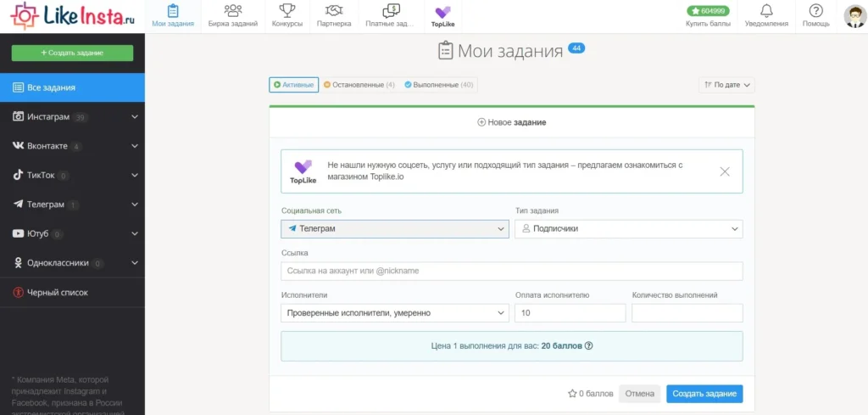The image size is (868, 415).
Task: Open the TopLike heart tab
Action: pyautogui.click(x=442, y=16)
